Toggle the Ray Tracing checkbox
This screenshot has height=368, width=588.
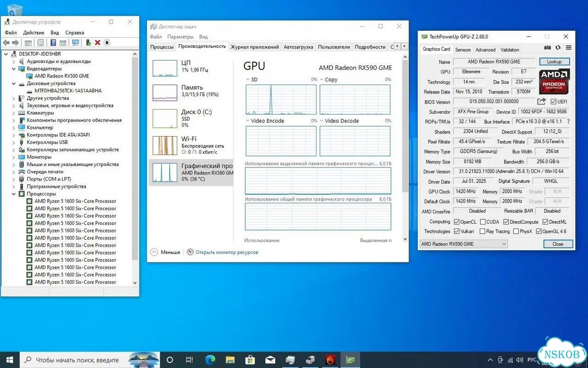pos(482,231)
